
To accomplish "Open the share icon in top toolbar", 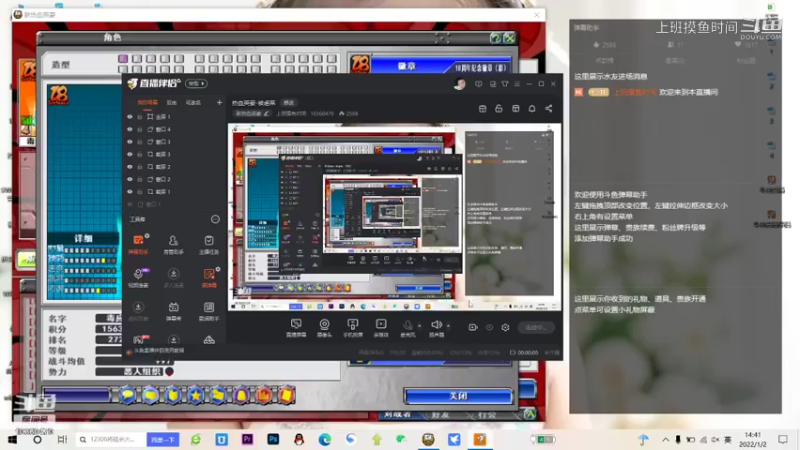I will pyautogui.click(x=548, y=108).
